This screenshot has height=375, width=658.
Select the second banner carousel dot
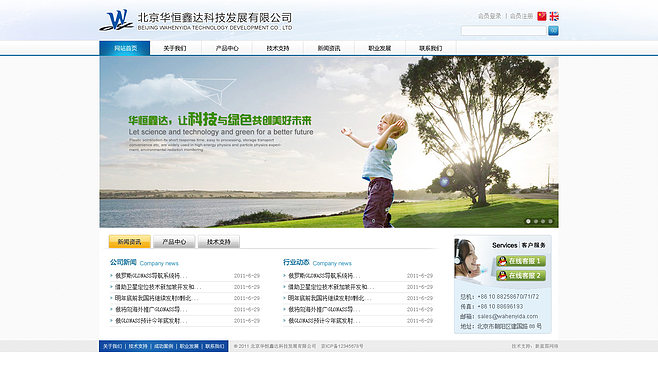tap(535, 221)
